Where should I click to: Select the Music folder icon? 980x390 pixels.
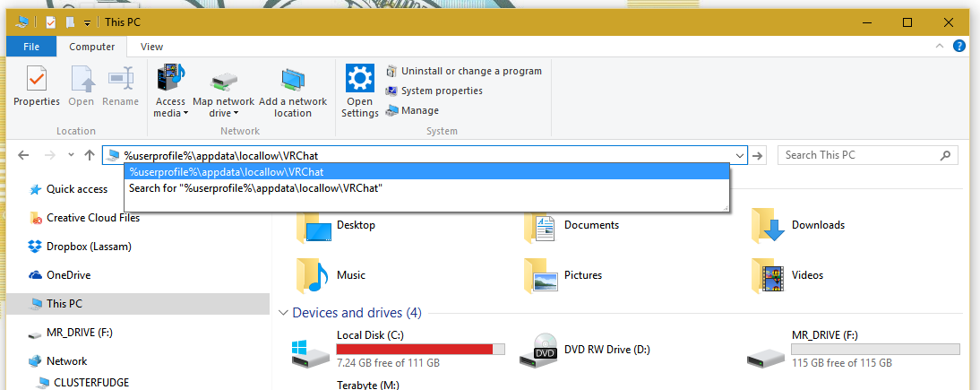pos(313,276)
